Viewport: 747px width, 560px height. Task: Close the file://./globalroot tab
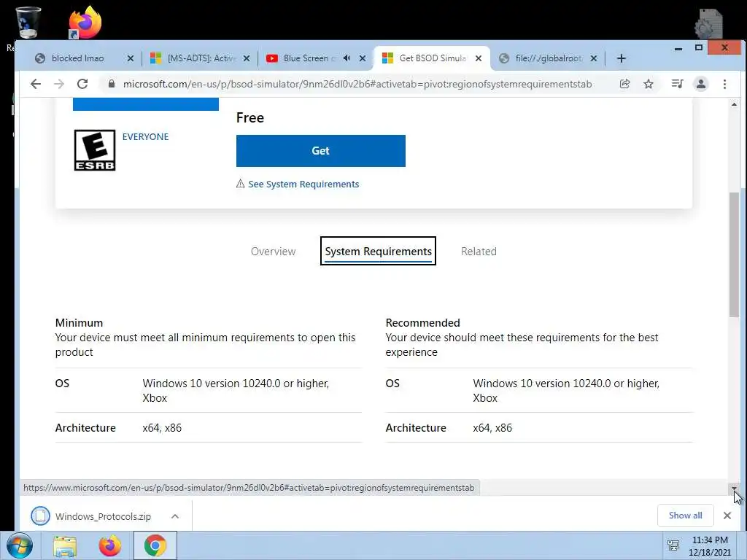point(594,58)
